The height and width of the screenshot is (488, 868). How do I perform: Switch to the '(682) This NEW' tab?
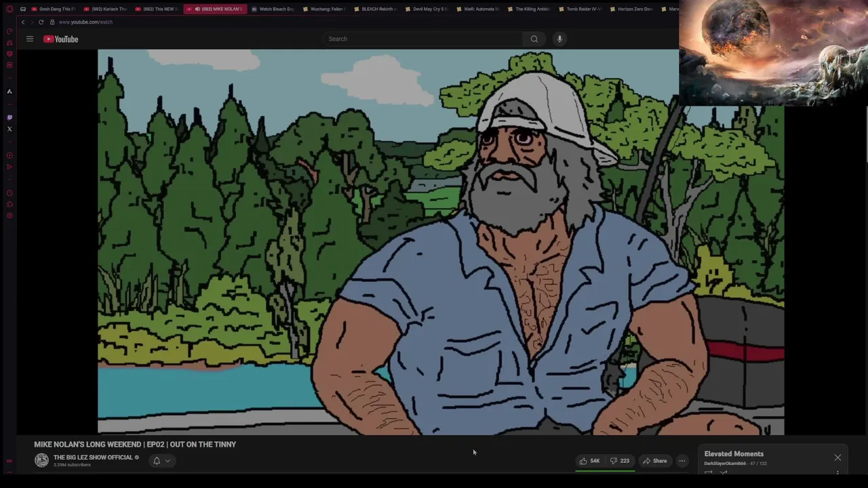(157, 9)
